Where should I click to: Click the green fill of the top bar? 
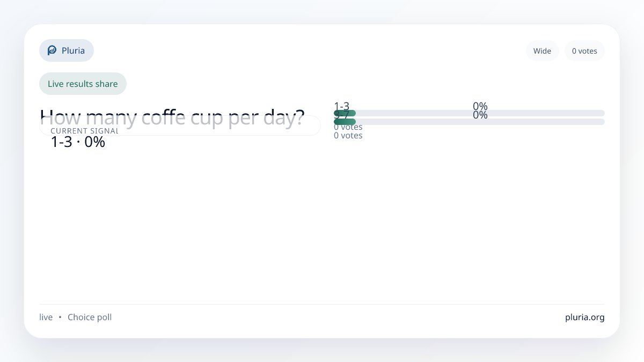tap(345, 113)
